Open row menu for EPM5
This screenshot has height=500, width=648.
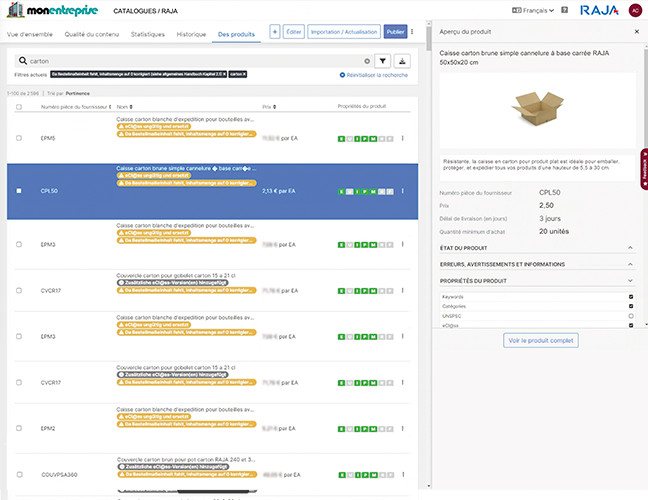[403, 138]
